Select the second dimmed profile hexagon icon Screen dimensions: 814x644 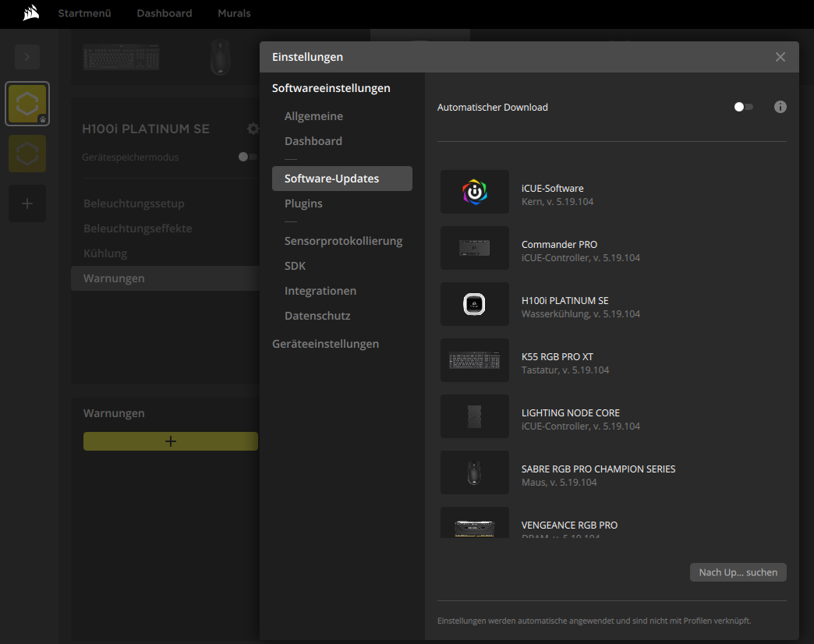27,154
